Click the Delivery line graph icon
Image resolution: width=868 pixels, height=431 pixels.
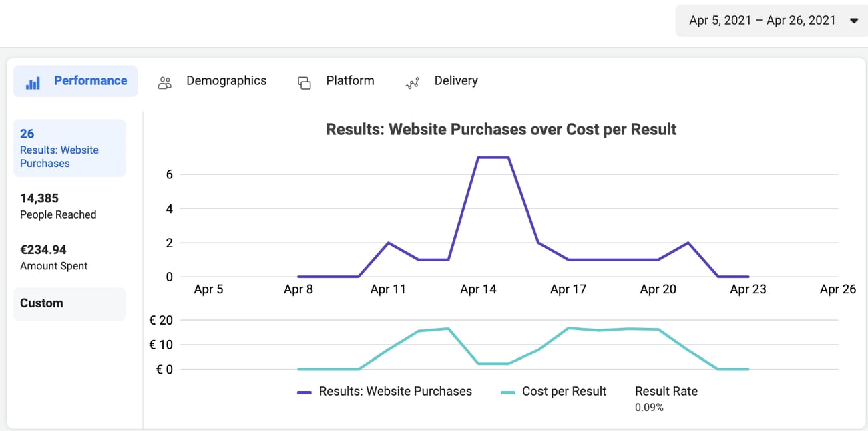413,83
